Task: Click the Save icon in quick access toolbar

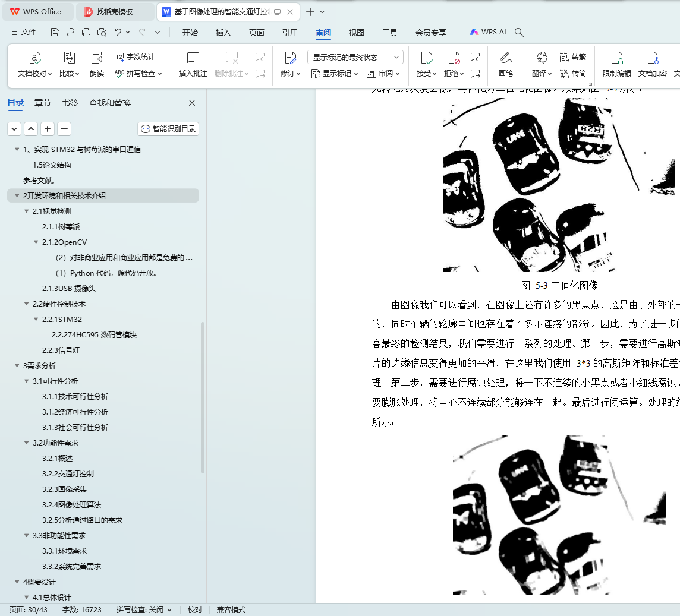Action: point(55,32)
